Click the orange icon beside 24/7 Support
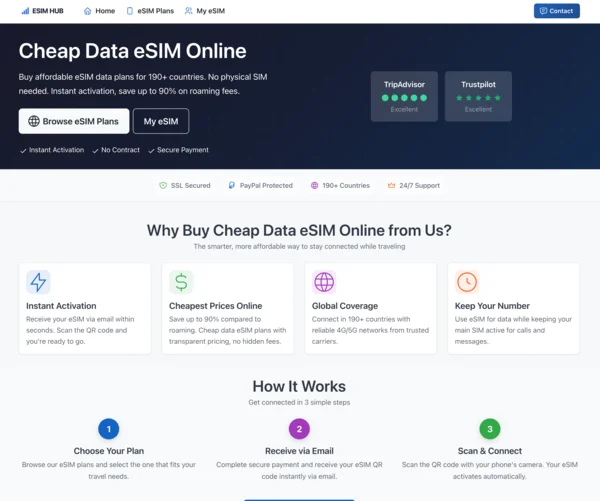 point(391,186)
